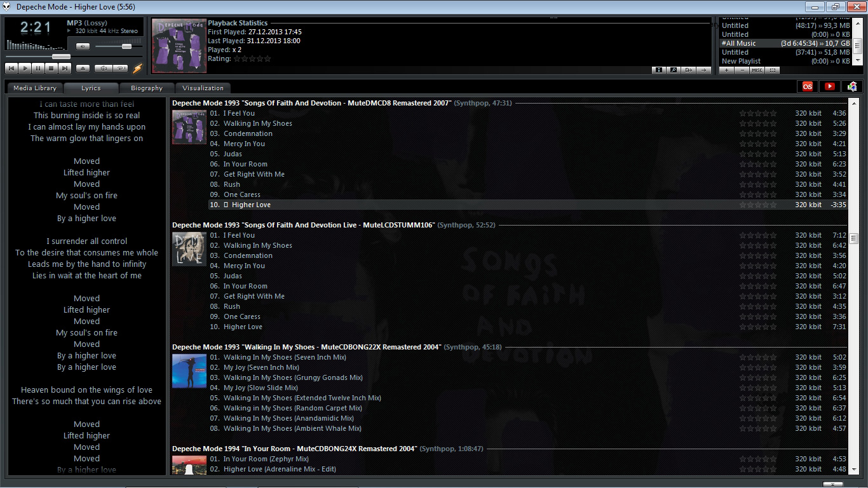Click the playlist view toggle square-brackets button
The width and height of the screenshot is (868, 488).
[x=772, y=70]
